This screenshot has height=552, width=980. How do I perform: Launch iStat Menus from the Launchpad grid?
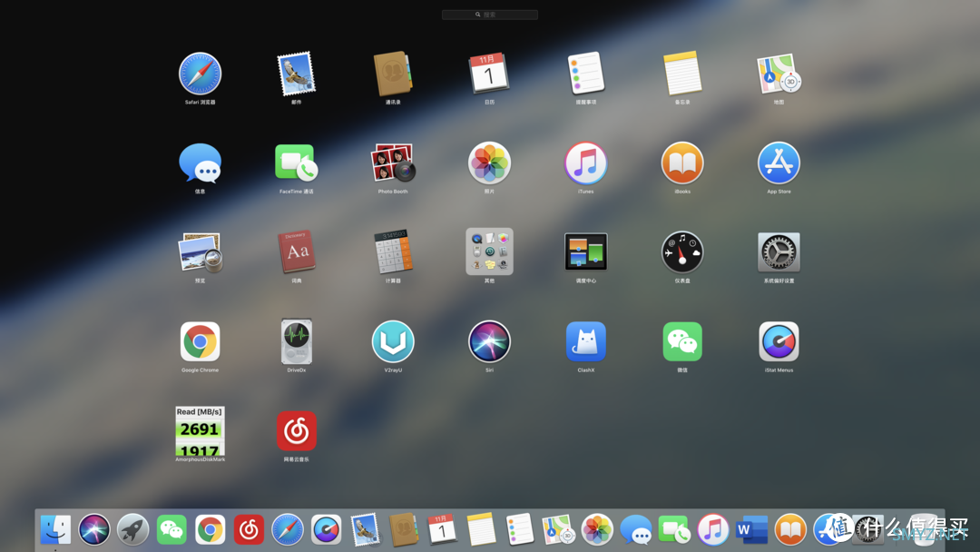tap(779, 342)
